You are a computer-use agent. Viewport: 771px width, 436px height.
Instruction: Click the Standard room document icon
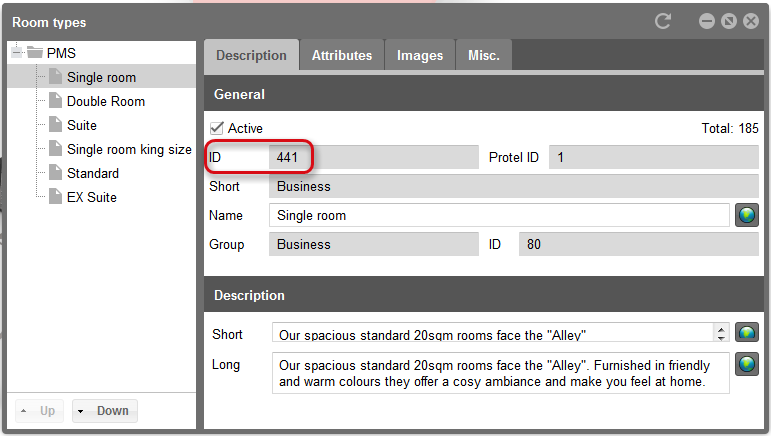tap(56, 173)
